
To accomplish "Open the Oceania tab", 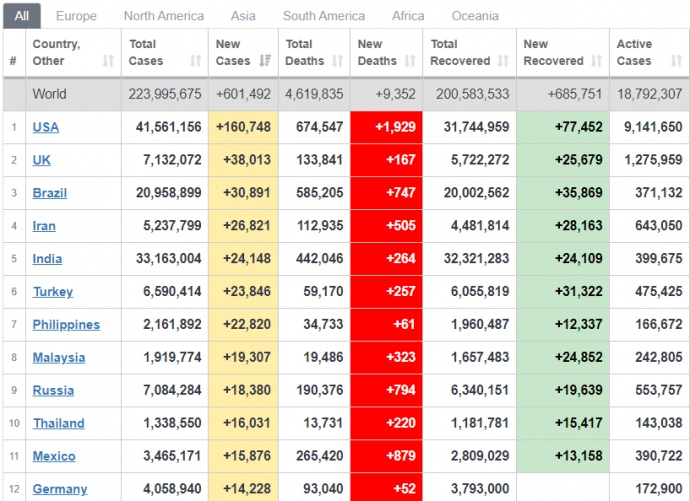I will [475, 16].
